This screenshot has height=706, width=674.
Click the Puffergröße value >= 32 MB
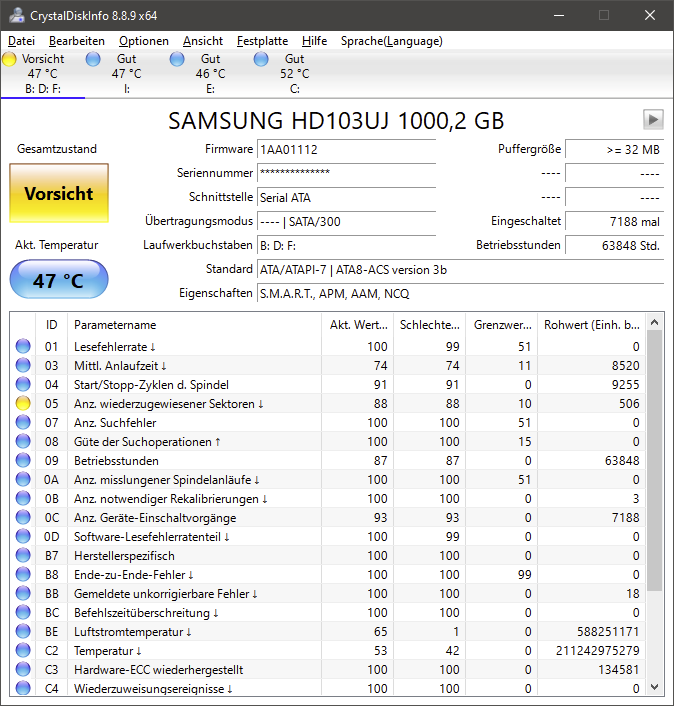615,150
